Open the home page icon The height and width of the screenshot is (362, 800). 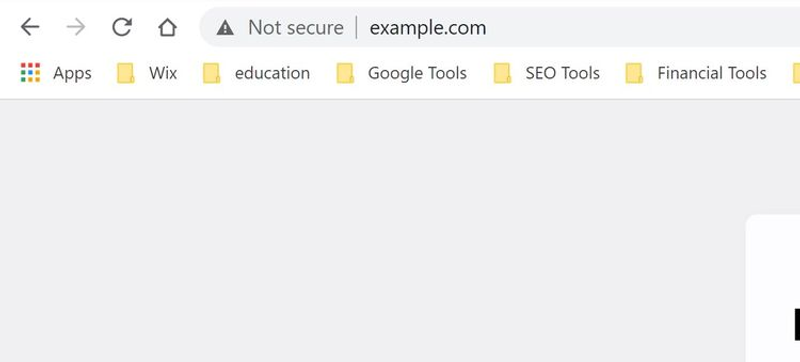tap(167, 27)
